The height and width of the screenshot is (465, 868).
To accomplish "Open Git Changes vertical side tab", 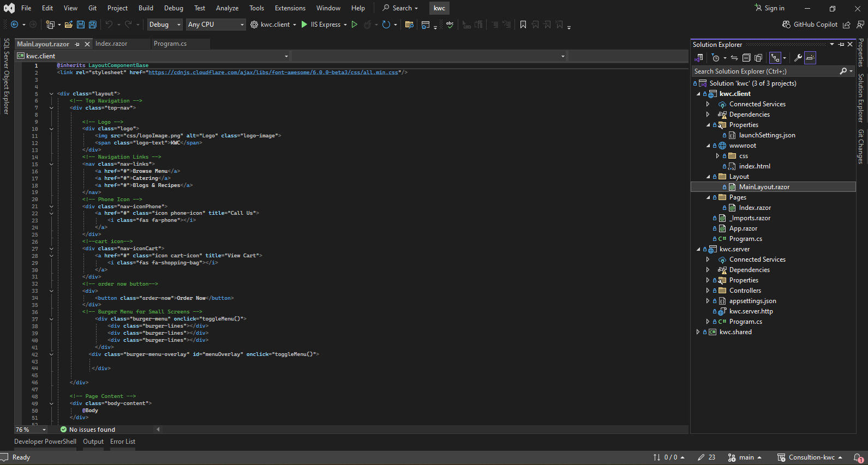I will (861, 147).
